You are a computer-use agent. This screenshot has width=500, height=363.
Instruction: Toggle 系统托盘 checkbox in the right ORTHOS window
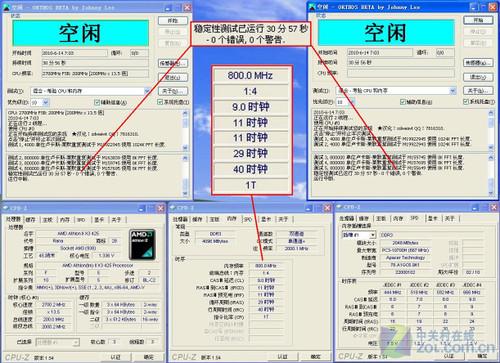click(466, 101)
